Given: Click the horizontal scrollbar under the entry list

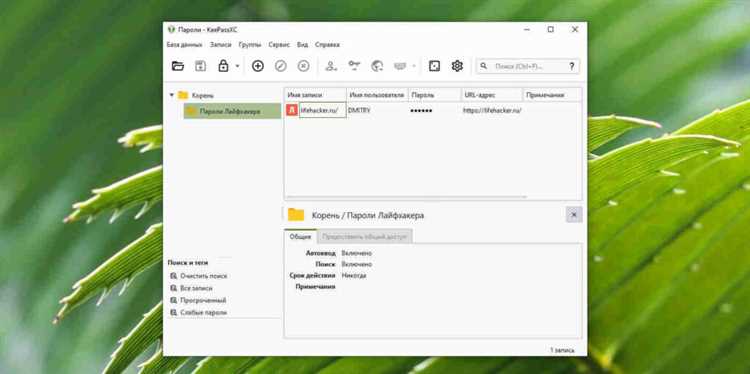Looking at the screenshot, I should click(406, 197).
